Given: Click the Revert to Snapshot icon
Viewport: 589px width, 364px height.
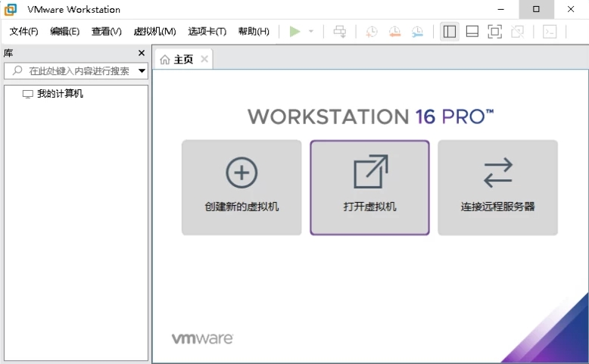Looking at the screenshot, I should point(394,32).
